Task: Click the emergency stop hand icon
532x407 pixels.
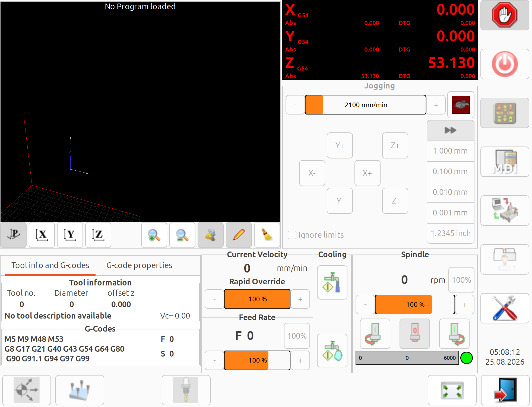Action: pos(505,15)
